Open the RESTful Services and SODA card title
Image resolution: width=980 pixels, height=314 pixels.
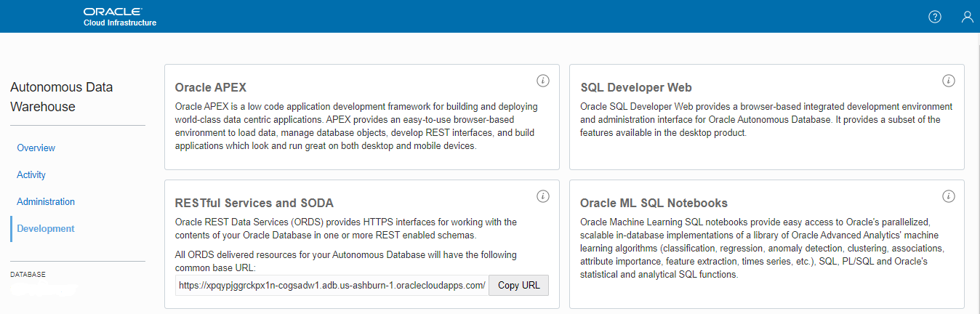click(x=254, y=203)
